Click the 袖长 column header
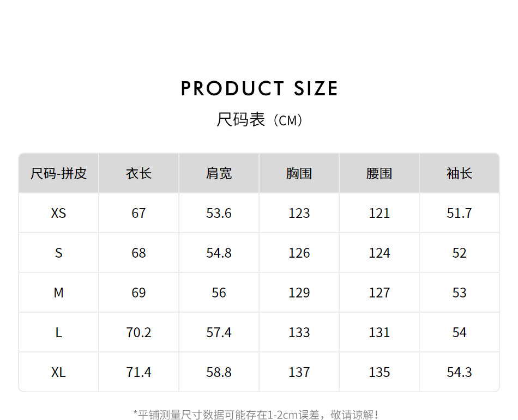 [x=459, y=174]
